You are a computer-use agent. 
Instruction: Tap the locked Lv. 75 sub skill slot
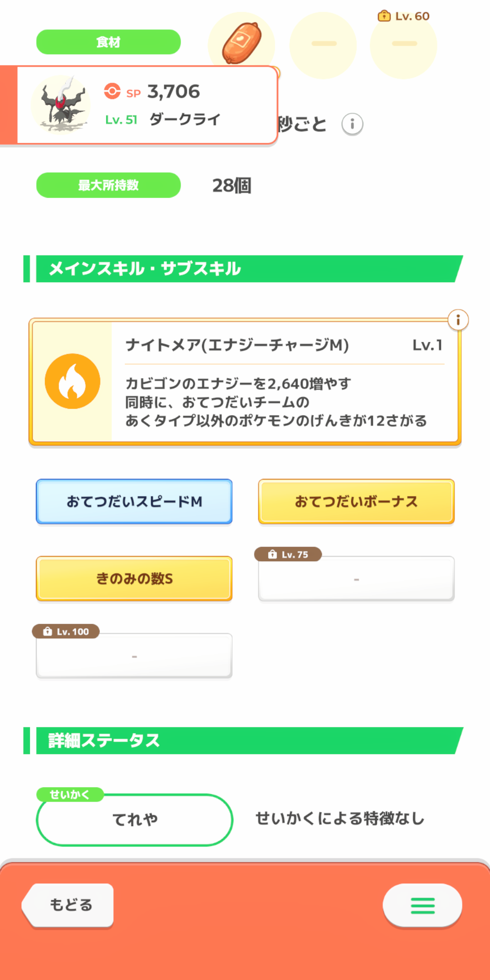(x=356, y=580)
